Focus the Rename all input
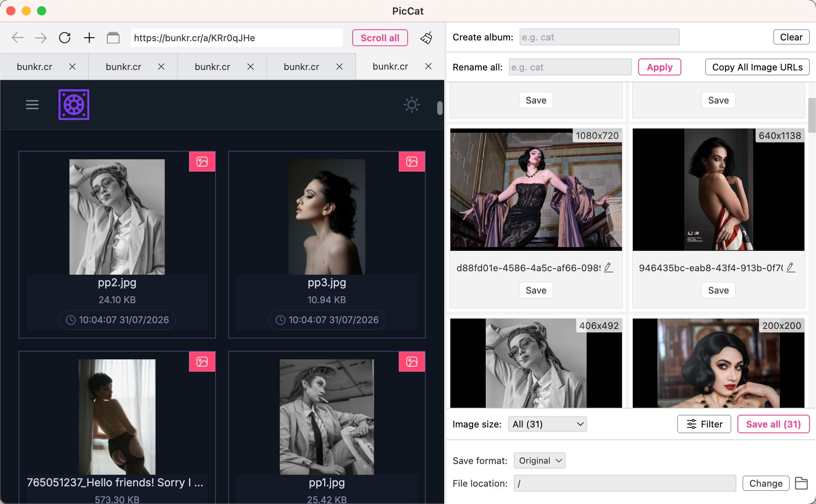Image resolution: width=816 pixels, height=504 pixels. coord(570,67)
